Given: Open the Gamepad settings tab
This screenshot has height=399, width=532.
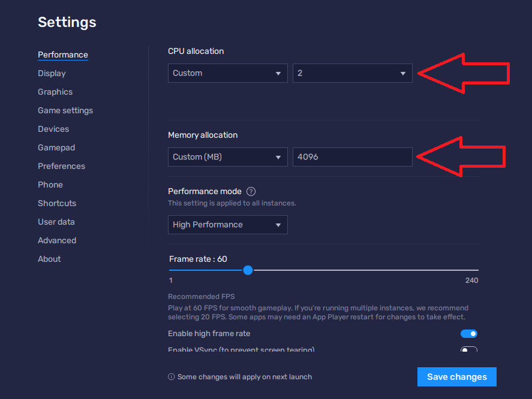Looking at the screenshot, I should (x=56, y=147).
